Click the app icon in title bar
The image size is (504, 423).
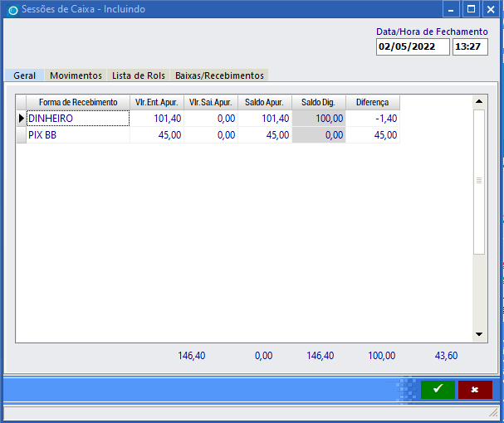point(12,10)
